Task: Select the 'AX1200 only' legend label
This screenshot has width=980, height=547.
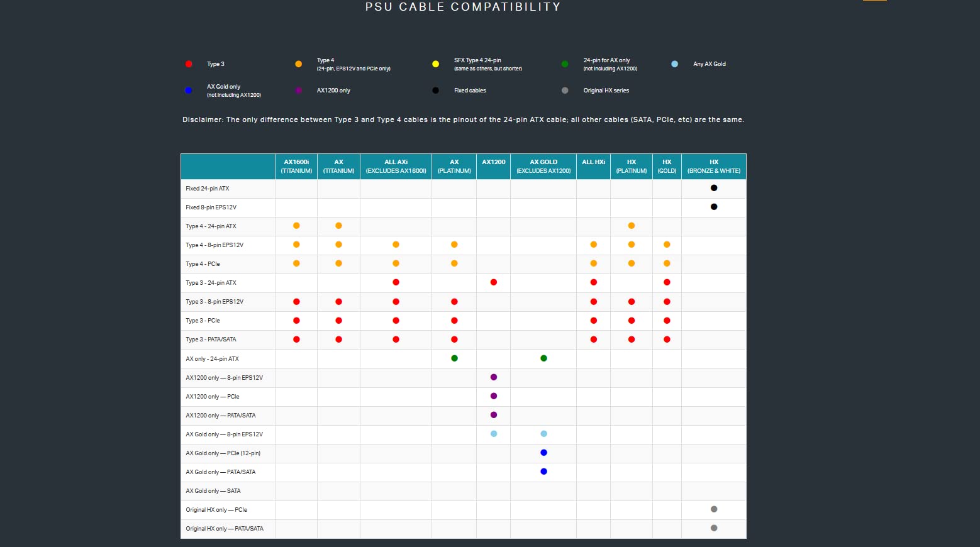Action: [333, 91]
